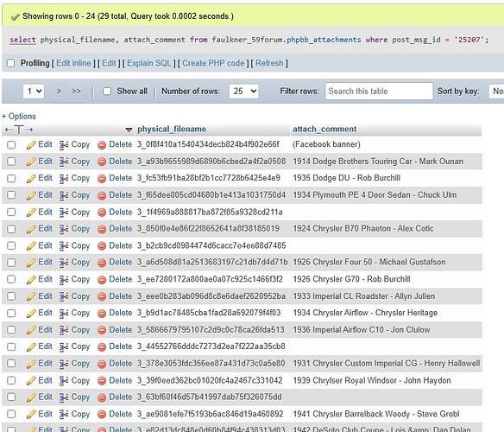This screenshot has width=504, height=432.
Task: Click Edit link for row 3_44552766dddc7273d2ea7f222aa35cb8
Action: [x=45, y=346]
